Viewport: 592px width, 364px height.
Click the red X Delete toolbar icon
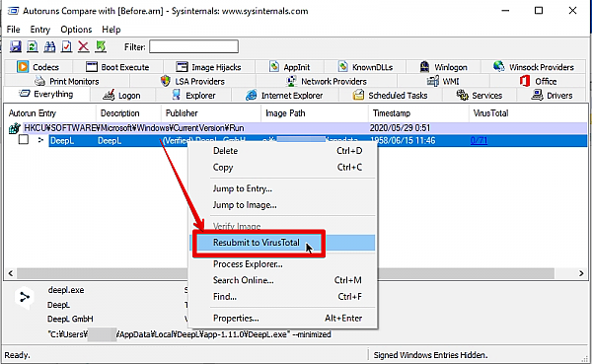pyautogui.click(x=84, y=46)
